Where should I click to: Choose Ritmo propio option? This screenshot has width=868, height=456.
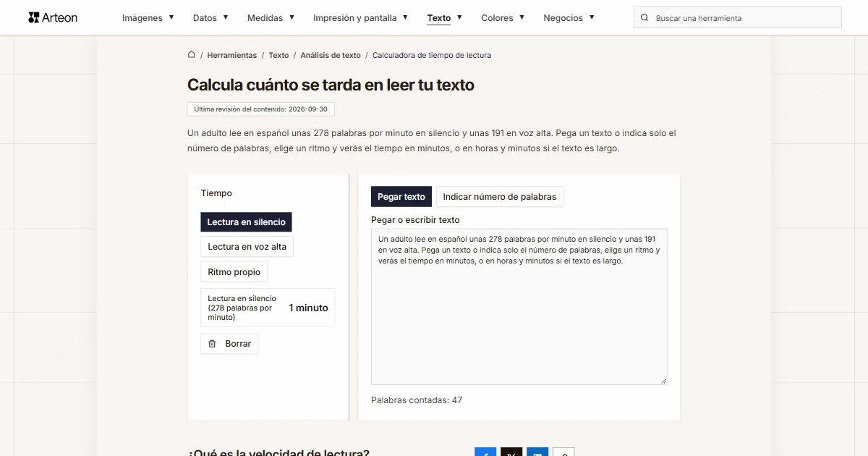[x=234, y=272]
